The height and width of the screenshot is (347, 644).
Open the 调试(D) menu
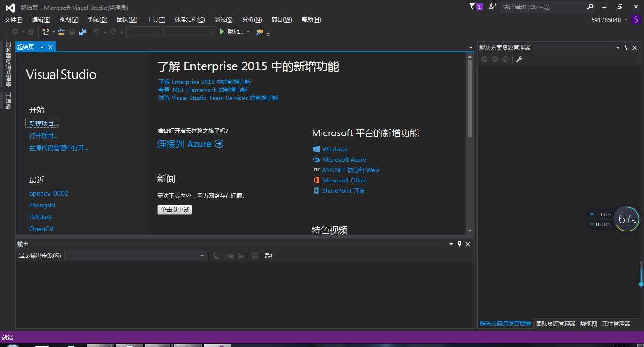pos(98,20)
